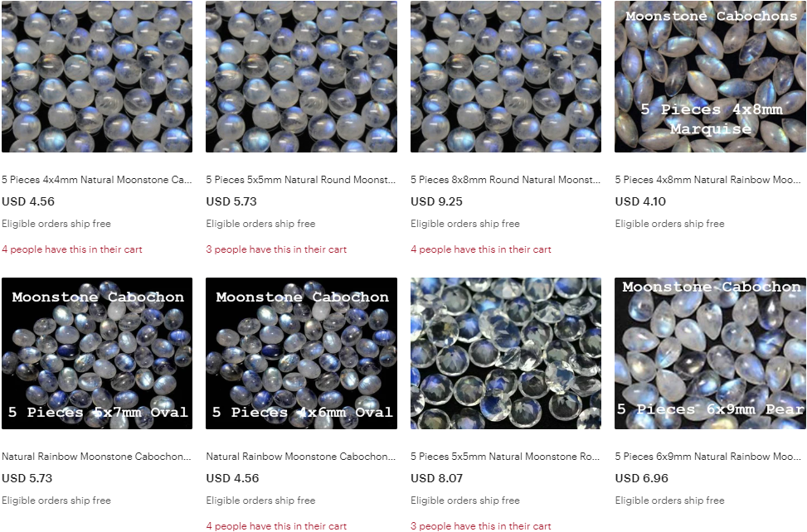Image resolution: width=807 pixels, height=532 pixels.
Task: Click the USD 4.10 price
Action: (640, 201)
